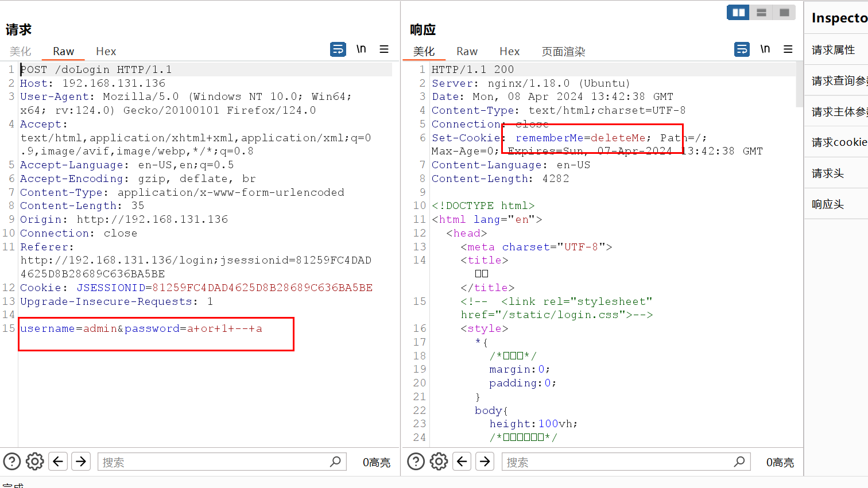Switch request view to Raw tab
868x488 pixels.
(x=63, y=52)
